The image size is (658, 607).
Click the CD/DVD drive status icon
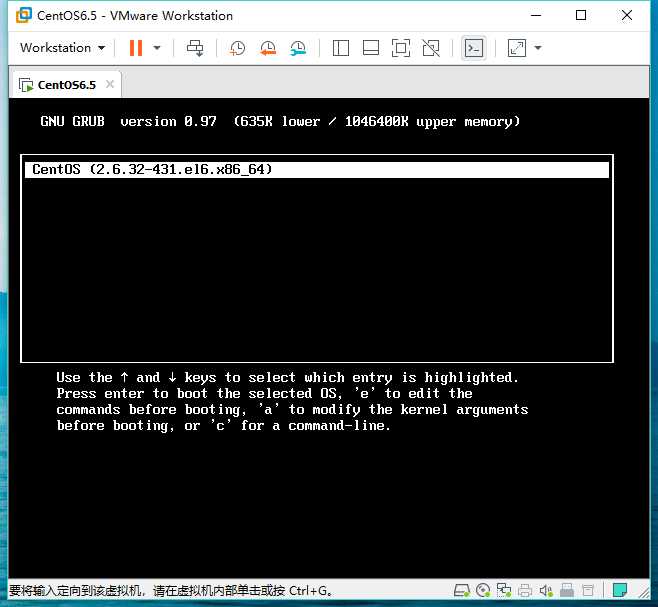click(483, 591)
